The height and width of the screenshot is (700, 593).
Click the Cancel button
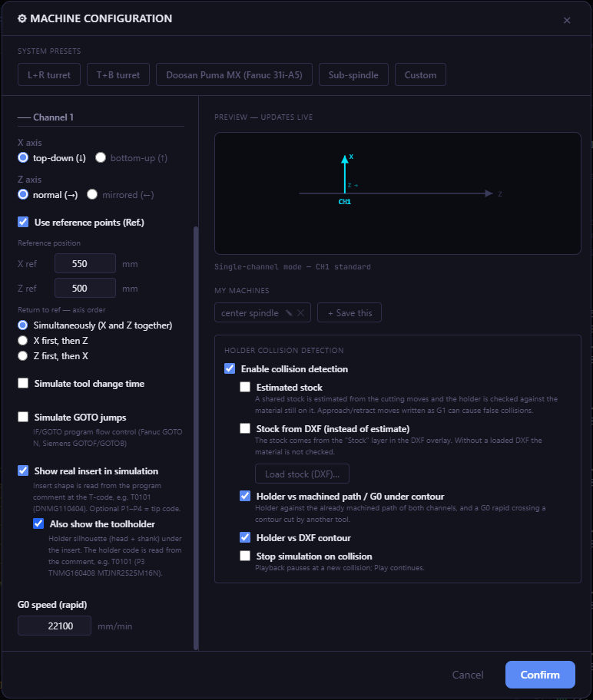(468, 675)
